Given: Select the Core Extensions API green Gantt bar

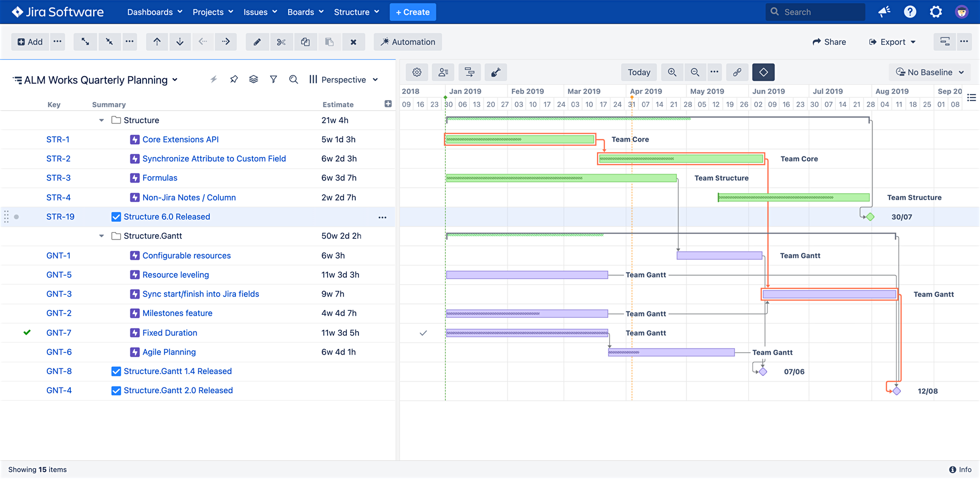Looking at the screenshot, I should [520, 139].
